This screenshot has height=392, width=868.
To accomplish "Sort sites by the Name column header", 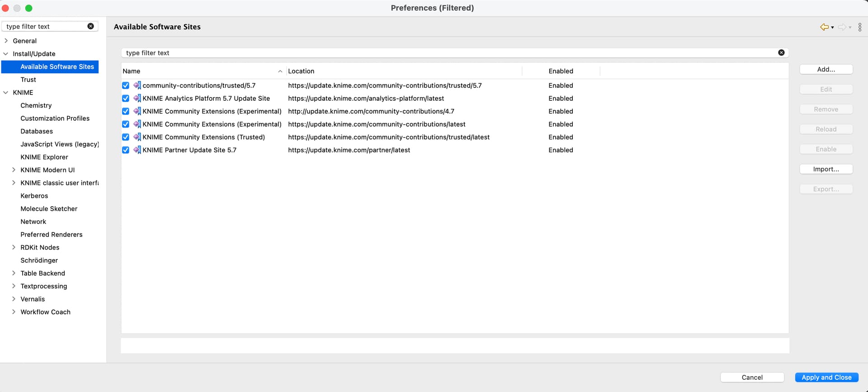I will (x=199, y=71).
